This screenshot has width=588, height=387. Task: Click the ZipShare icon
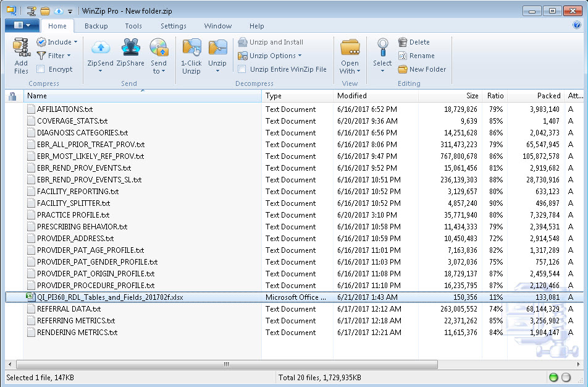click(130, 48)
